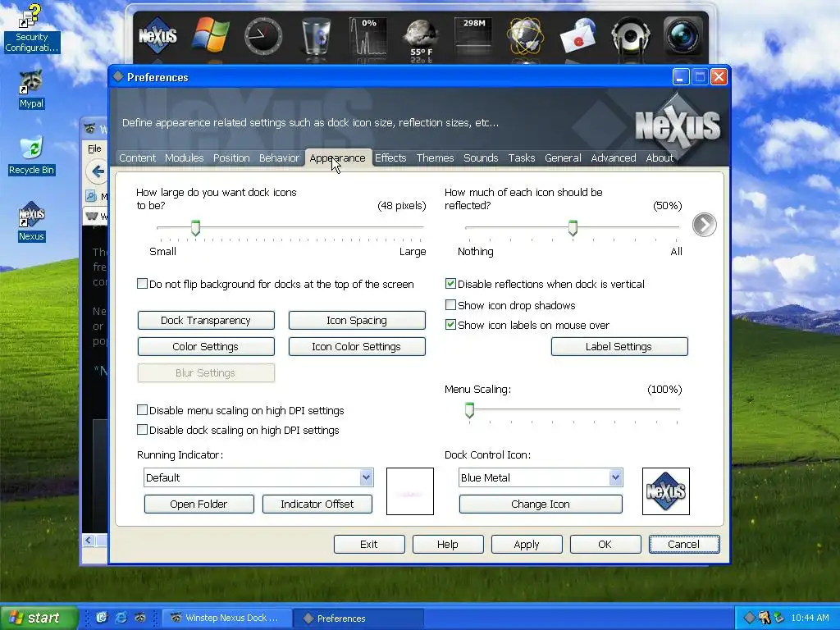Screen dimensions: 840x630
Task: Open the weather module showing 55° F
Action: pyautogui.click(x=421, y=38)
